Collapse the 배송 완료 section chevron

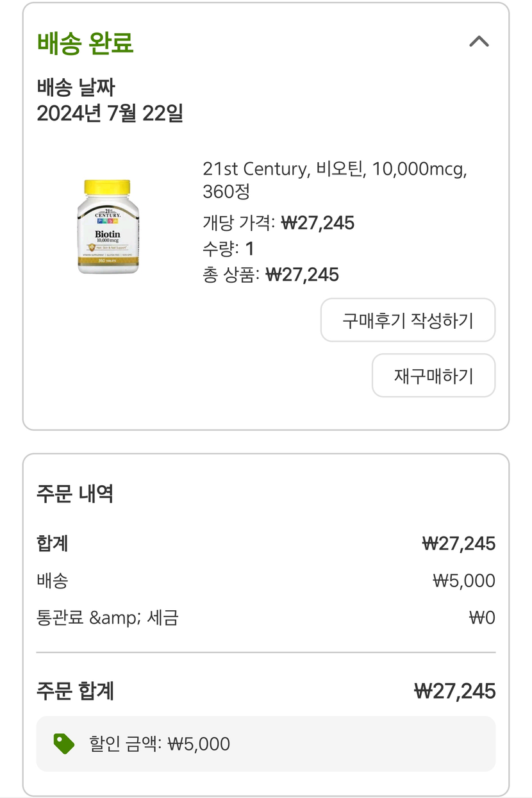pos(479,42)
